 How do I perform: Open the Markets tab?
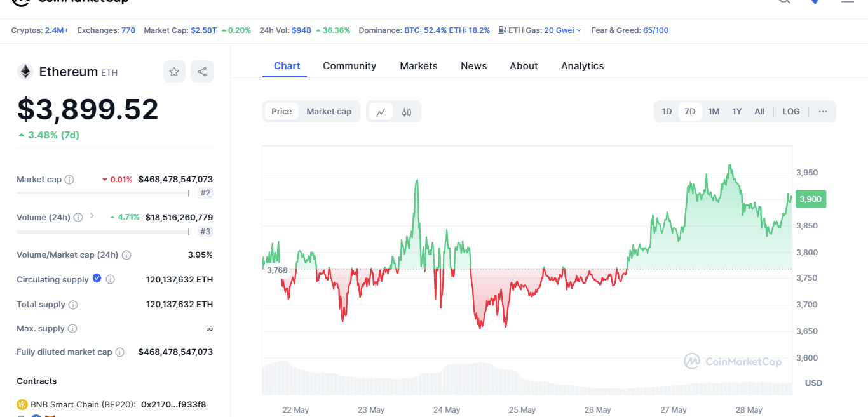click(x=419, y=66)
